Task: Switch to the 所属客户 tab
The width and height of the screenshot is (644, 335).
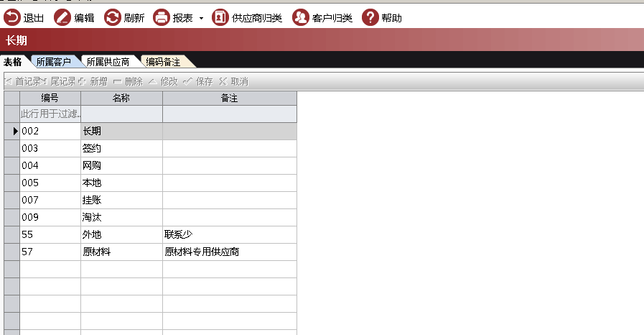Action: pyautogui.click(x=54, y=62)
